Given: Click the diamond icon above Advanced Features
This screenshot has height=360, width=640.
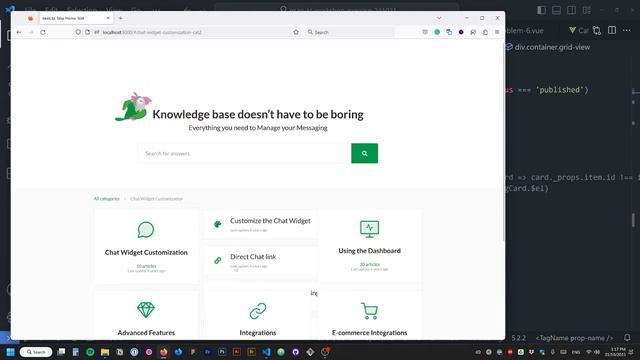Looking at the screenshot, I should pyautogui.click(x=146, y=310).
